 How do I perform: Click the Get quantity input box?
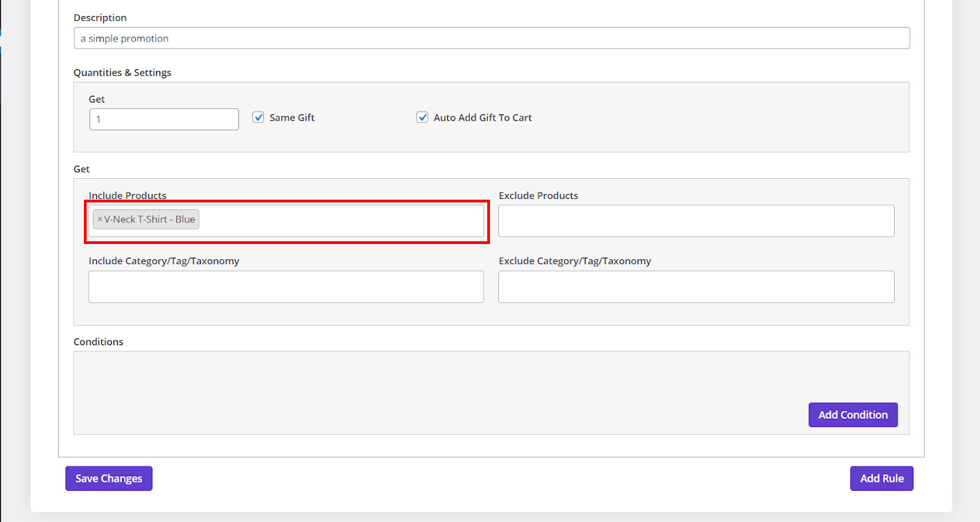click(164, 119)
